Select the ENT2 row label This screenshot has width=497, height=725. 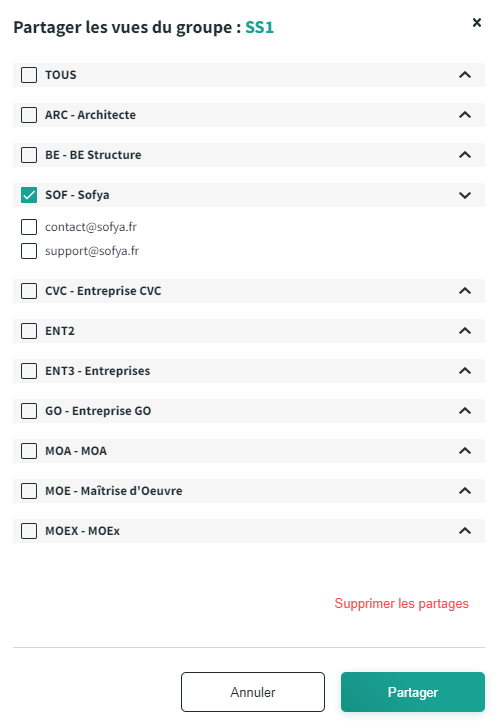coord(60,331)
